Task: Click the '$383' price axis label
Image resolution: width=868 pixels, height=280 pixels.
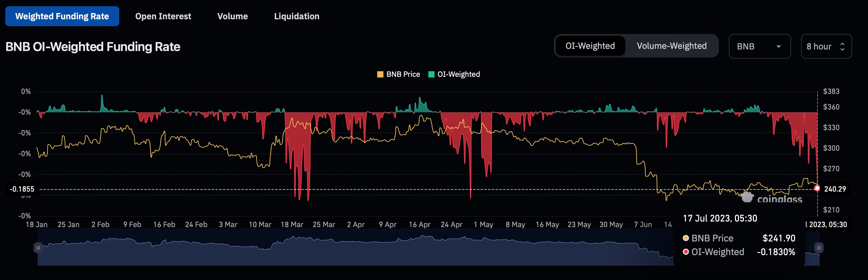Action: click(x=831, y=91)
